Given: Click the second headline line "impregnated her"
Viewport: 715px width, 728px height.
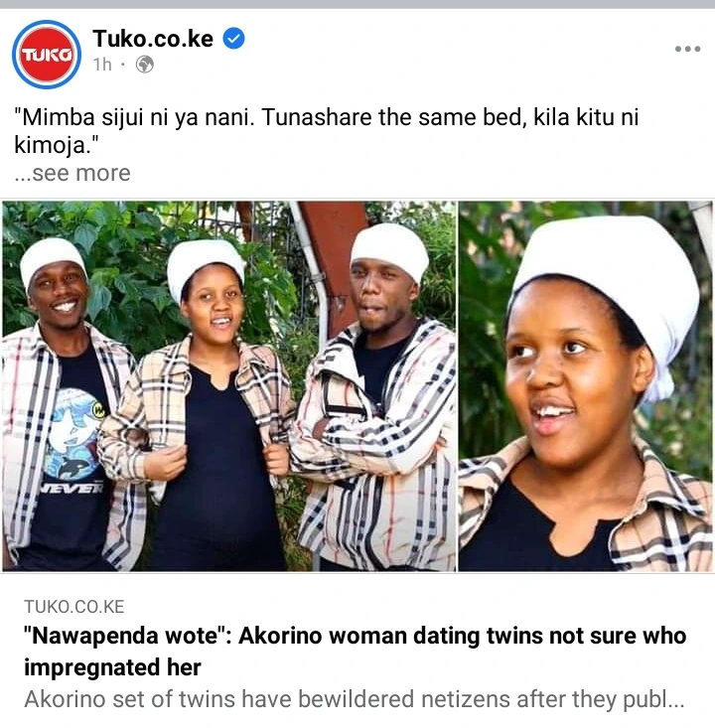Looking at the screenshot, I should [x=112, y=667].
